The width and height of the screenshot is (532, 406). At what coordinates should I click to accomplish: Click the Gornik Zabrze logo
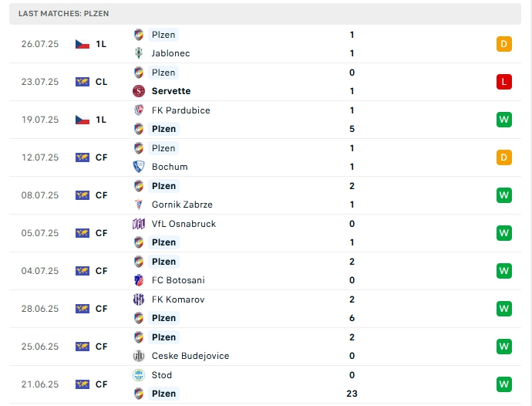pyautogui.click(x=139, y=205)
